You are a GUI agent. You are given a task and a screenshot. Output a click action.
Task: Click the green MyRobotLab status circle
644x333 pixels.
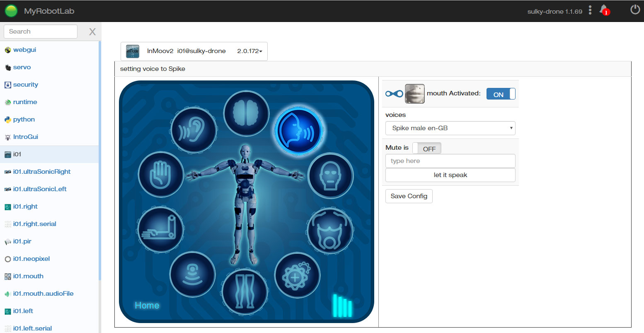[x=11, y=11]
